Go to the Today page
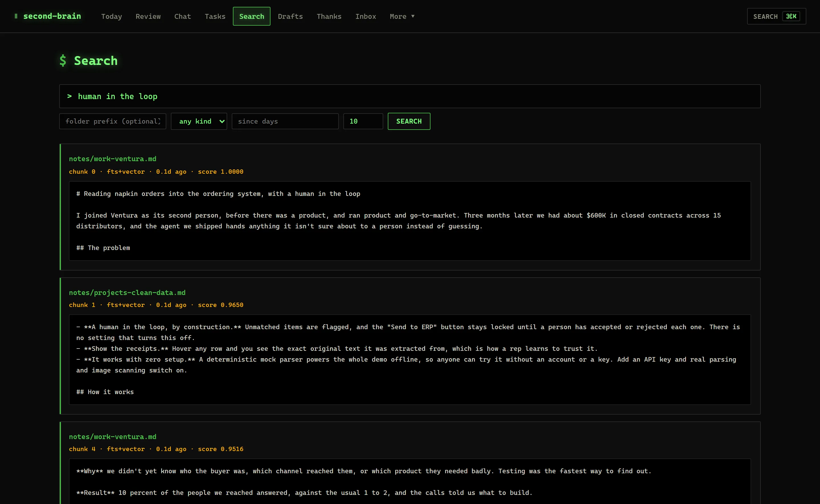This screenshot has height=504, width=820. tap(111, 16)
